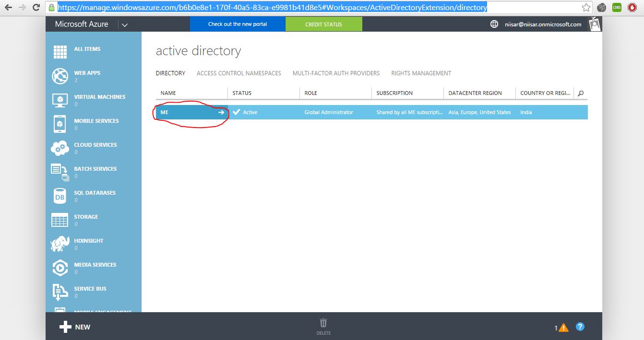Go back in the browser
The width and height of the screenshot is (644, 340).
[x=8, y=7]
